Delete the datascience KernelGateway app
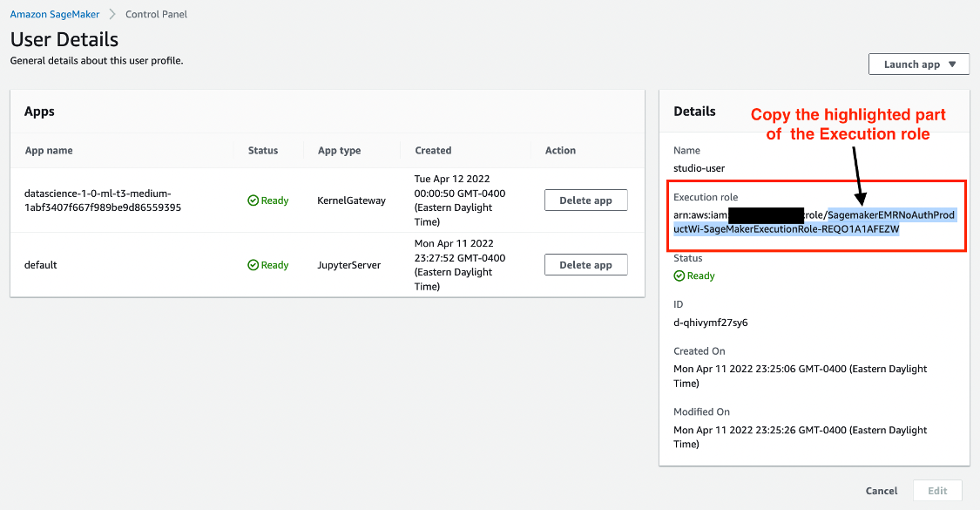 (x=585, y=201)
